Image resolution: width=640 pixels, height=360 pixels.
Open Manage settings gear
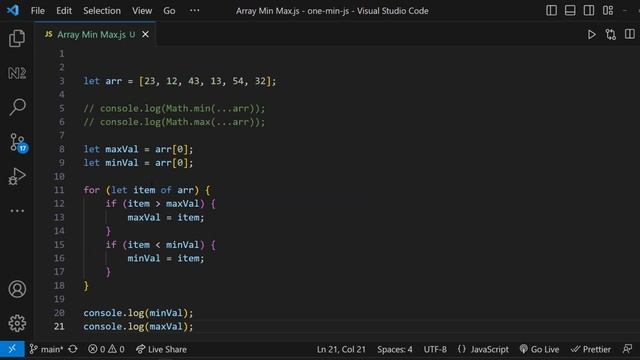tap(17, 323)
